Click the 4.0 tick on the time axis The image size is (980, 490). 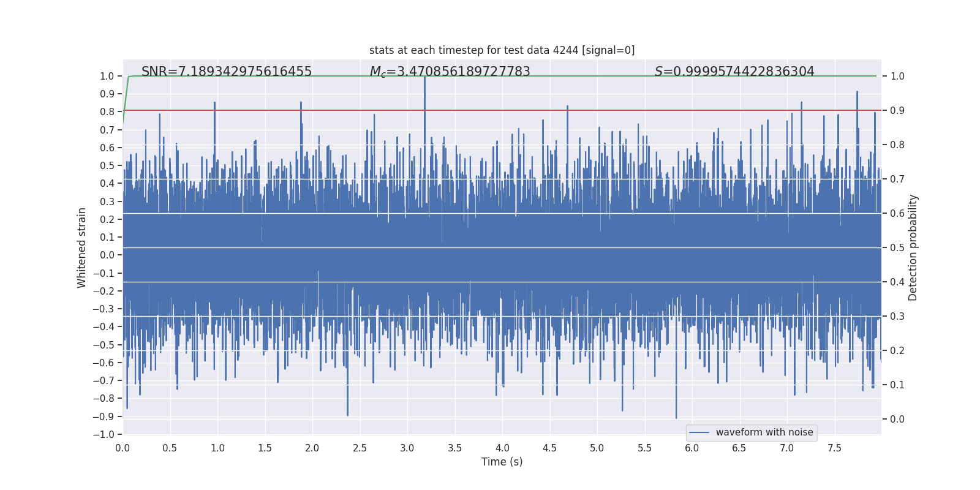pos(502,448)
